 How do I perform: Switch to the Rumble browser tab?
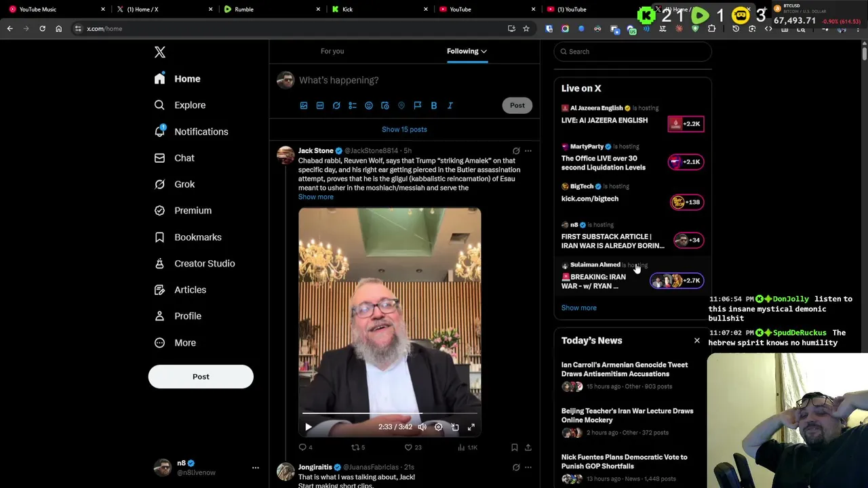click(271, 9)
